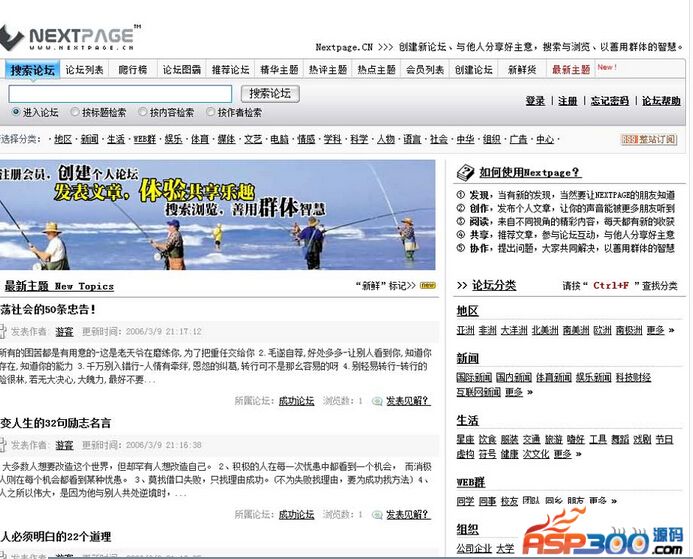Select the 进入论坛 radio option
This screenshot has width=693, height=559.
[x=16, y=112]
